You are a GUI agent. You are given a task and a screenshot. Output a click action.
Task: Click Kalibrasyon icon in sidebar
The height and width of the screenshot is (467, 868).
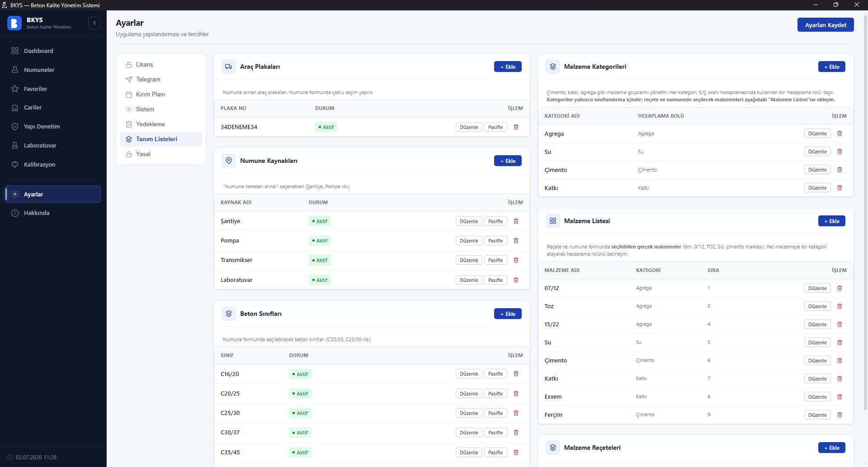[x=15, y=164]
